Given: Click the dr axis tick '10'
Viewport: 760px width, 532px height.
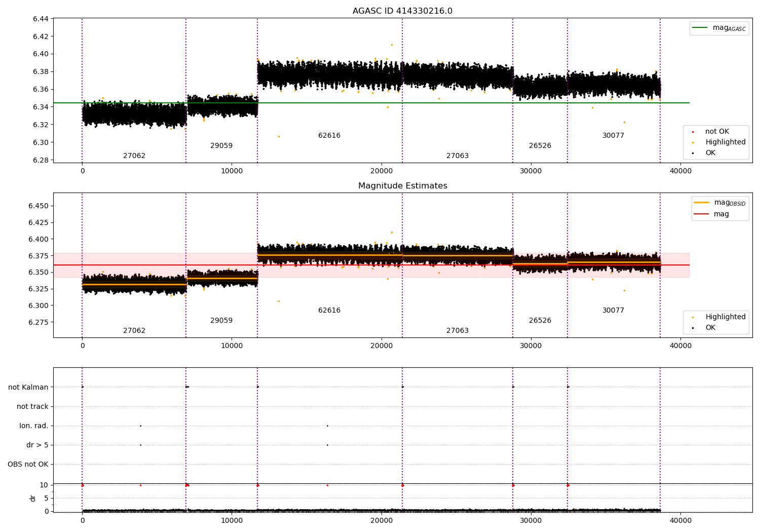Looking at the screenshot, I should [44, 485].
